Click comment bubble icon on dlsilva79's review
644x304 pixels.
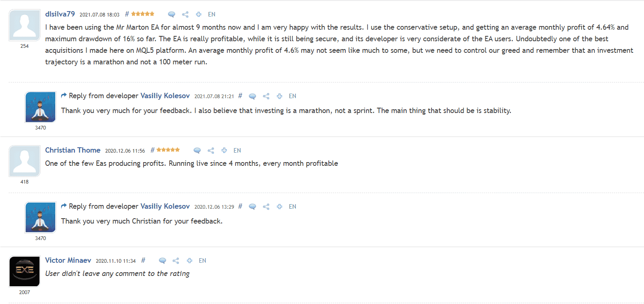tap(172, 14)
